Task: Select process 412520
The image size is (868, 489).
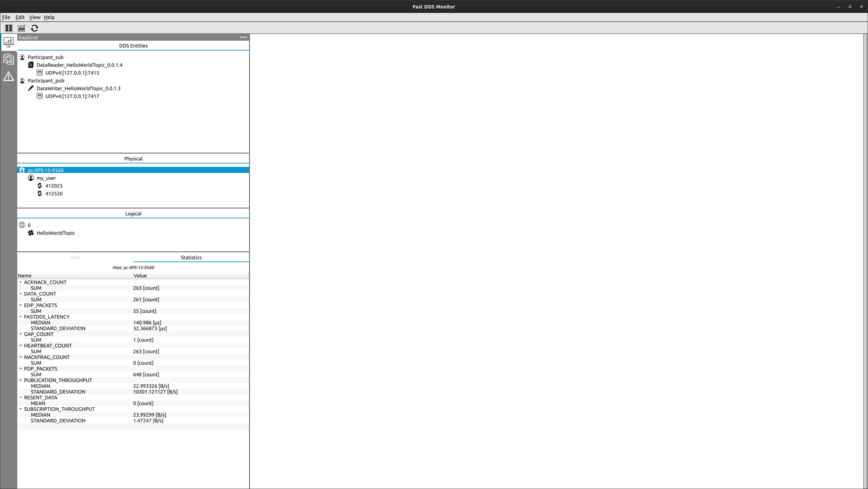Action: pyautogui.click(x=54, y=193)
